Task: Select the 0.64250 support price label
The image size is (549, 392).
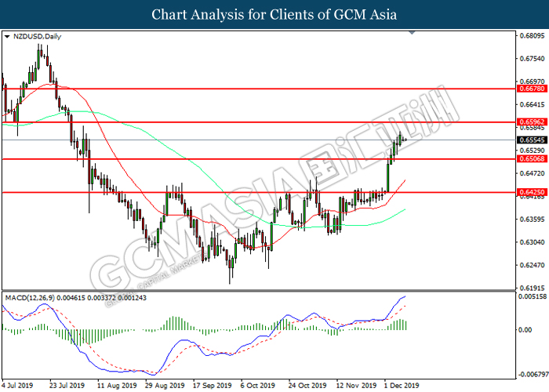Action: coord(532,192)
